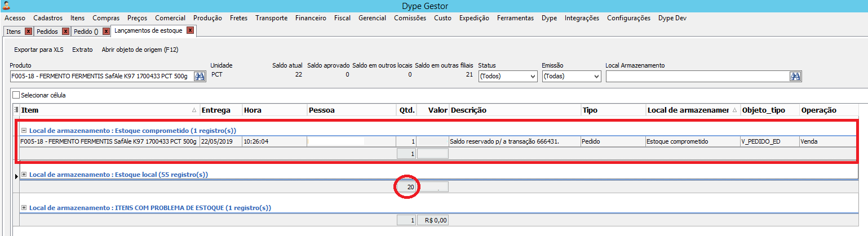Screen dimensions: 868x236
Task: Sort by Local de armazenamento column header
Action: click(693, 110)
